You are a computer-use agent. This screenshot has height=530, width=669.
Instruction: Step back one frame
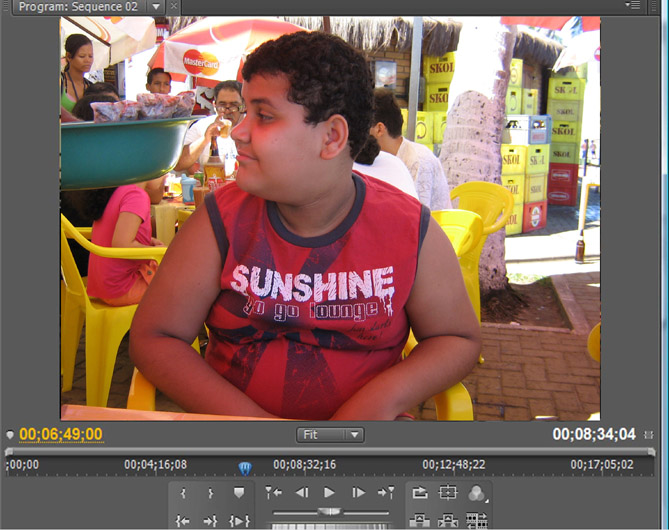[301, 493]
